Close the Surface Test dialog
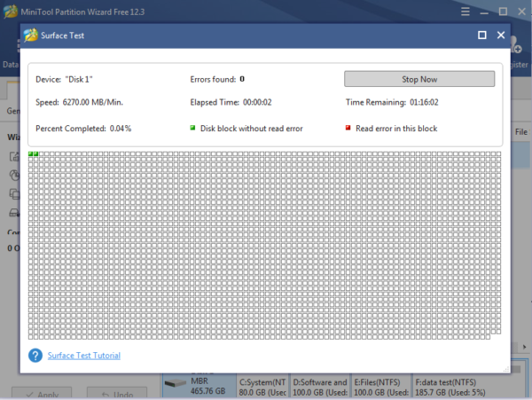Image resolution: width=532 pixels, height=400 pixels. pyautogui.click(x=501, y=35)
